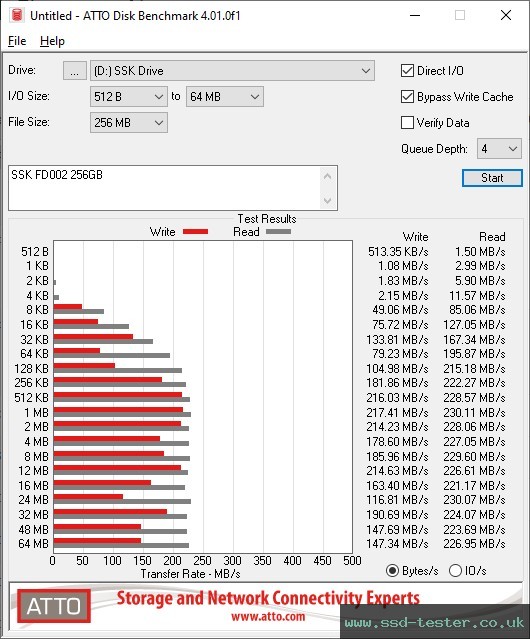Open the Queue Depth dropdown
This screenshot has width=530, height=639.
tap(499, 149)
